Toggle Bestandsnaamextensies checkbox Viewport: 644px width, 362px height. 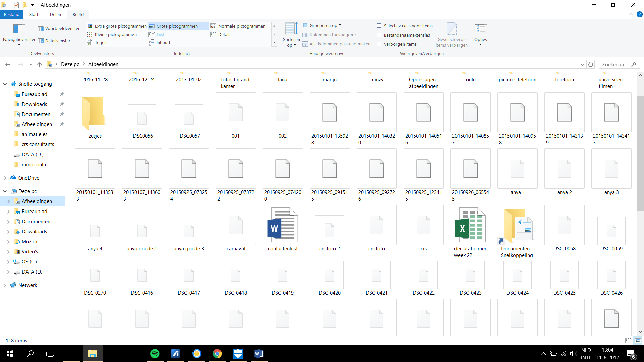point(379,35)
